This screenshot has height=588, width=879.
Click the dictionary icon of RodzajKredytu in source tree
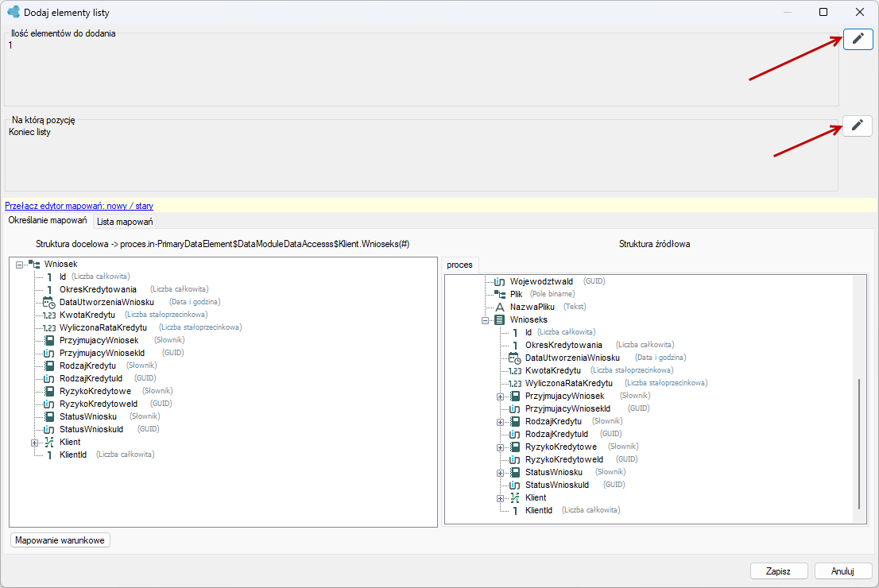pos(515,421)
